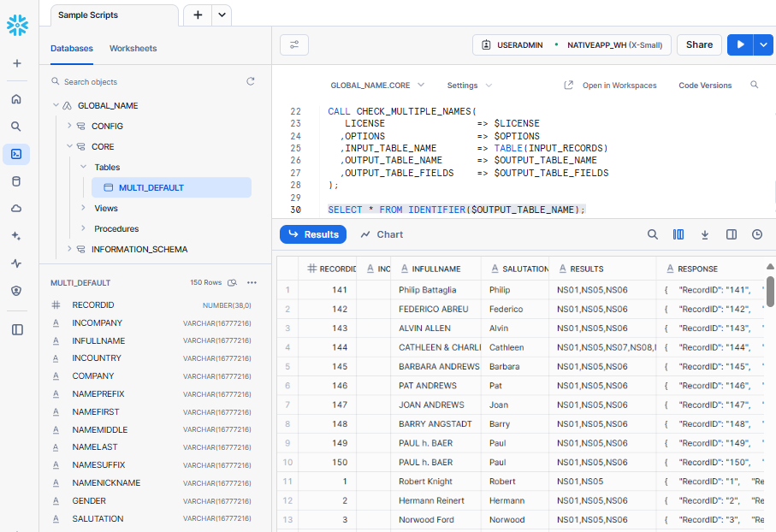
Task: Select the Robert Knight name cell
Action: 436,482
